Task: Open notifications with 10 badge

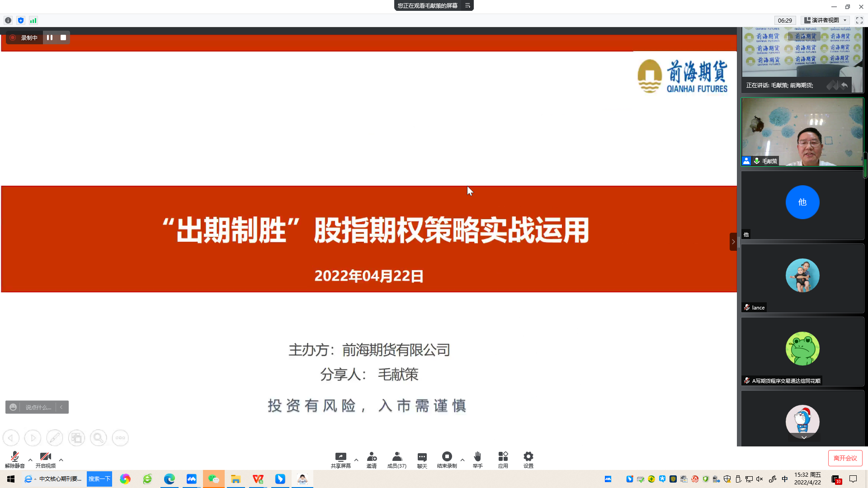Action: (836, 479)
